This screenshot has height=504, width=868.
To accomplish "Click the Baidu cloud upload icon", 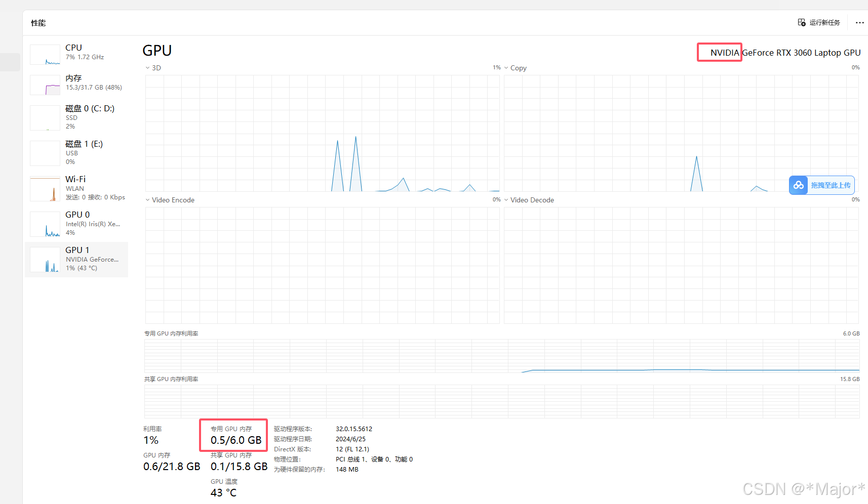I will pyautogui.click(x=799, y=185).
